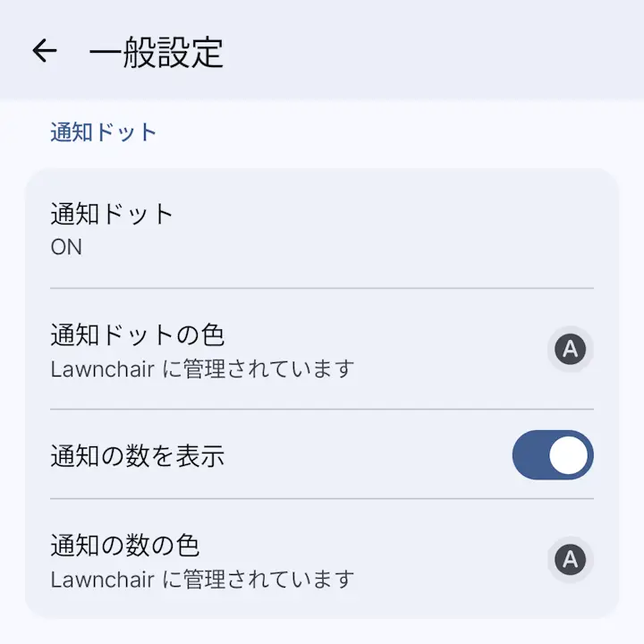The width and height of the screenshot is (644, 644).
Task: Click the 通知ドット title above ON
Action: [112, 214]
